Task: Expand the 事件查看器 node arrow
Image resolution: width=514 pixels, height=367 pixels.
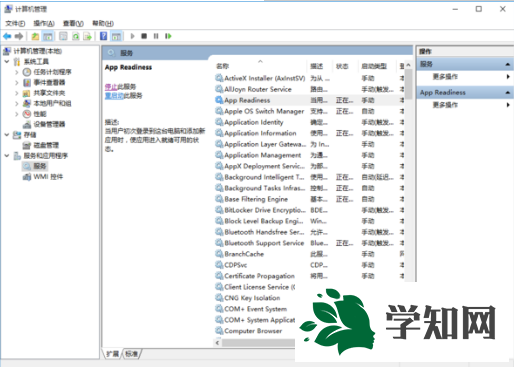Action: pos(17,82)
